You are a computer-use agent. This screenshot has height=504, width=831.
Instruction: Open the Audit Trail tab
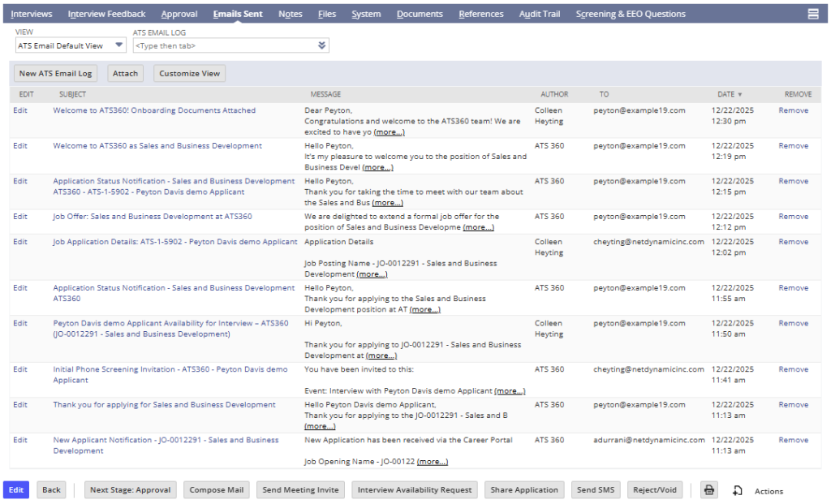pyautogui.click(x=540, y=14)
